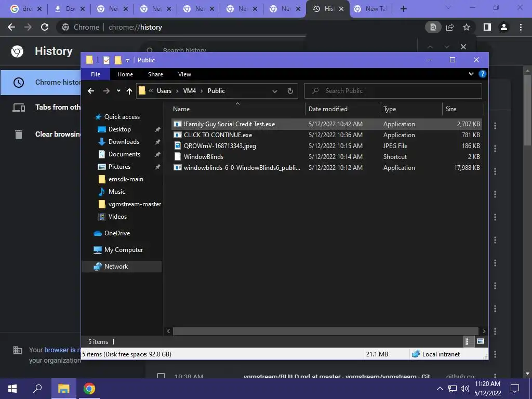Screen dimensions: 532x399
Task: Switch to Large icons view in status bar
Action: coord(480,341)
